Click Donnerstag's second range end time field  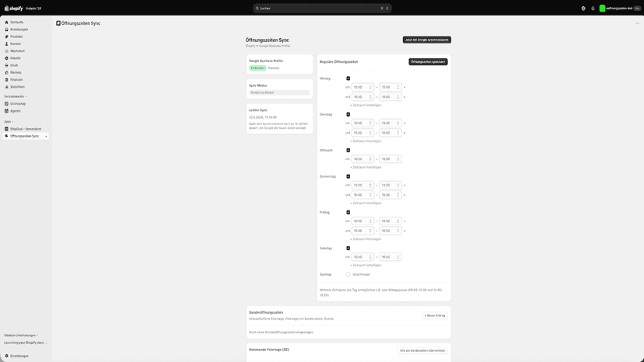[390, 195]
